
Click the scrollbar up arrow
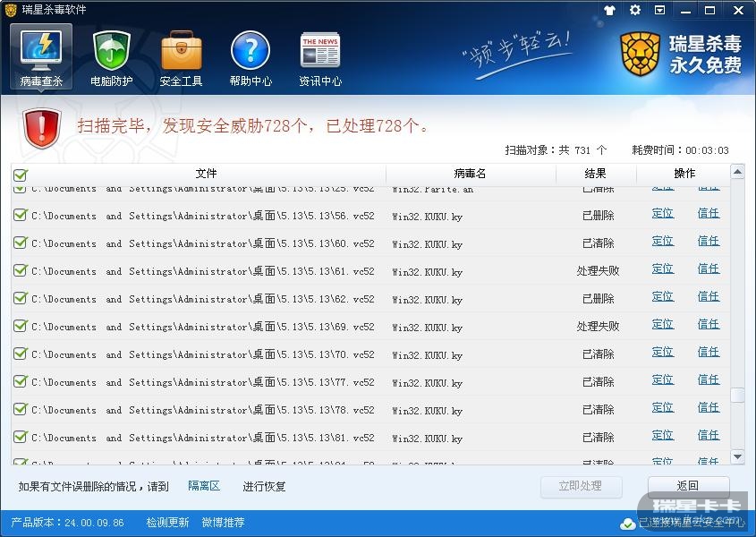pos(738,172)
